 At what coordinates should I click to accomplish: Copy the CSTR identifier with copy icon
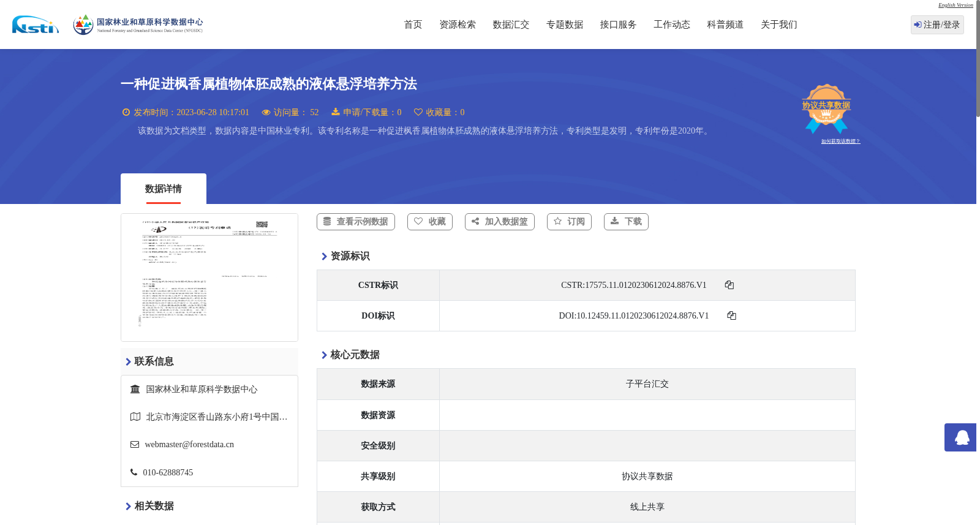click(x=729, y=285)
